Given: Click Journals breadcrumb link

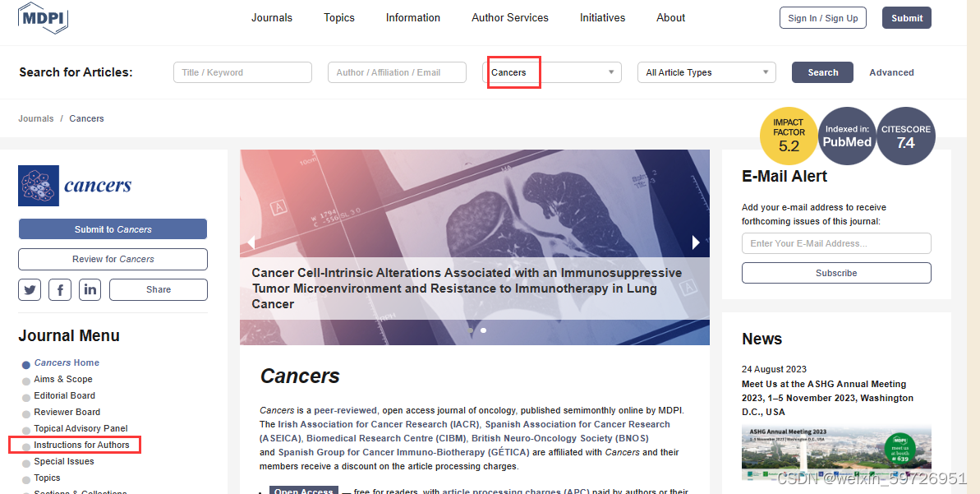Looking at the screenshot, I should tap(36, 118).
